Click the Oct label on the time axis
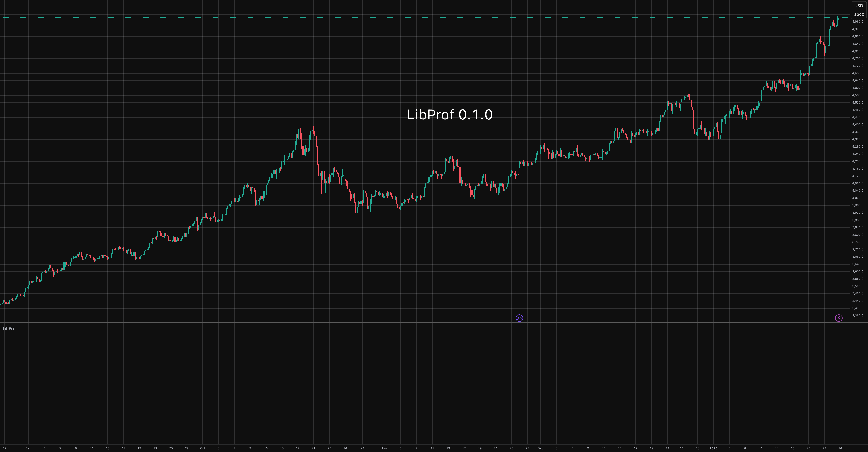The image size is (868, 452). 203,448
